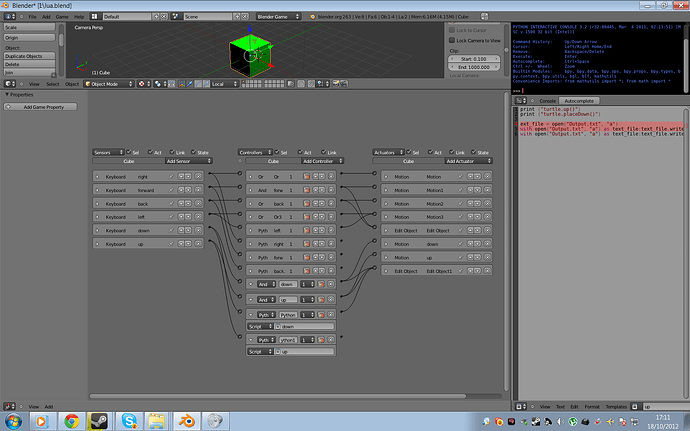Screen dimensions: 690x431
Task: Open the Game menu
Action: pos(62,16)
